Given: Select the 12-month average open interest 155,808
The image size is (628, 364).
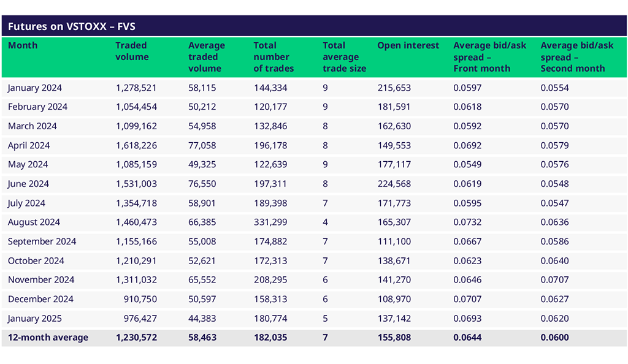Looking at the screenshot, I should (394, 338).
